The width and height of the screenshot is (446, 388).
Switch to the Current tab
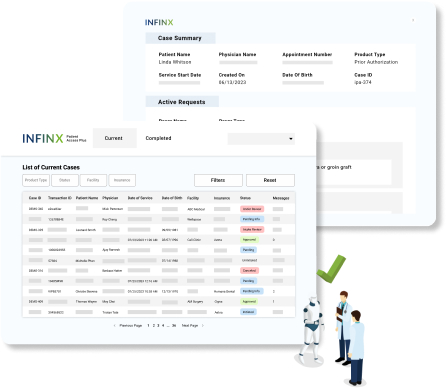click(x=115, y=138)
